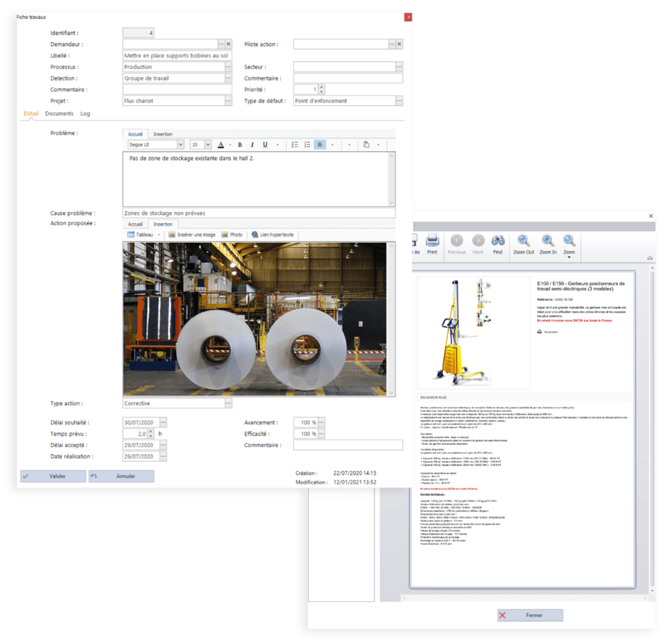Viewport: 664px width, 644px height.
Task: Open the Projet lookup ellipsis button
Action: tap(228, 101)
